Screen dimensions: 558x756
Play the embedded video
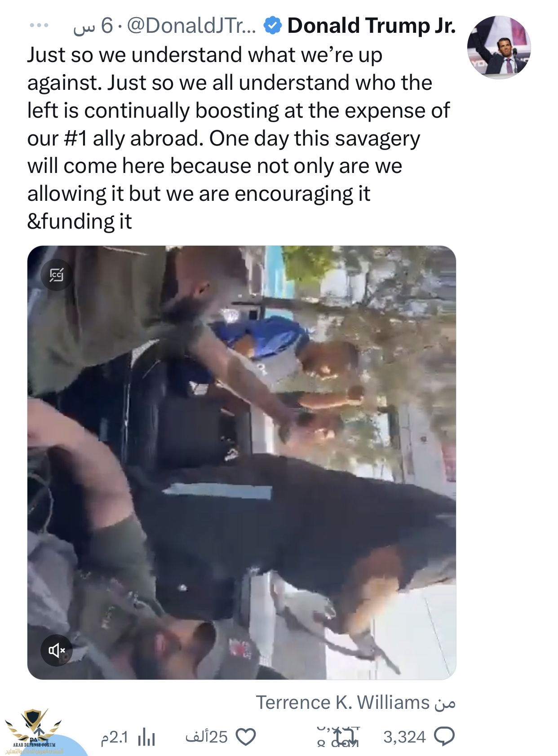tap(242, 462)
